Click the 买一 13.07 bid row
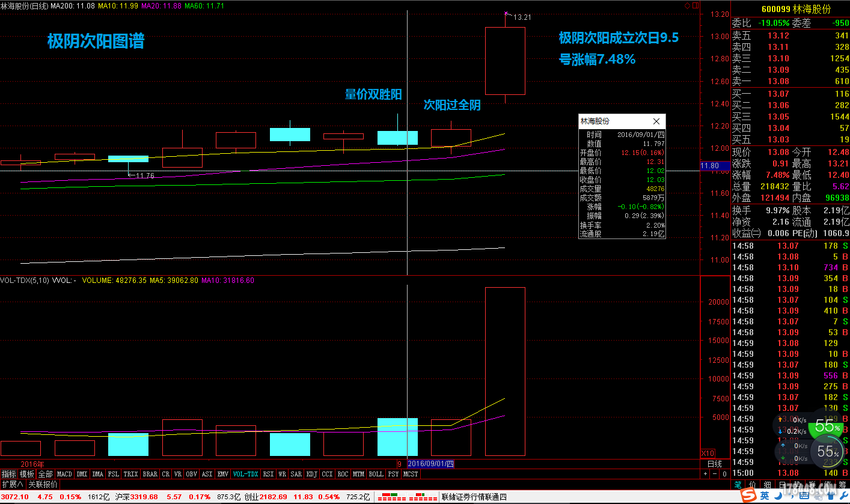 coord(790,94)
